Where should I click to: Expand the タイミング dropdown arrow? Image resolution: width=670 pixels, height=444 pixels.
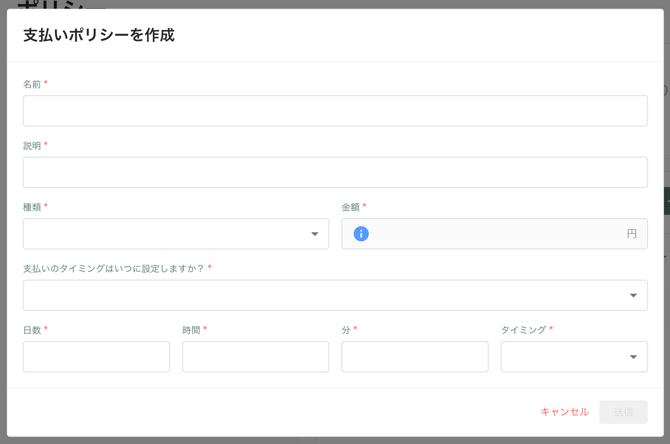pos(633,357)
